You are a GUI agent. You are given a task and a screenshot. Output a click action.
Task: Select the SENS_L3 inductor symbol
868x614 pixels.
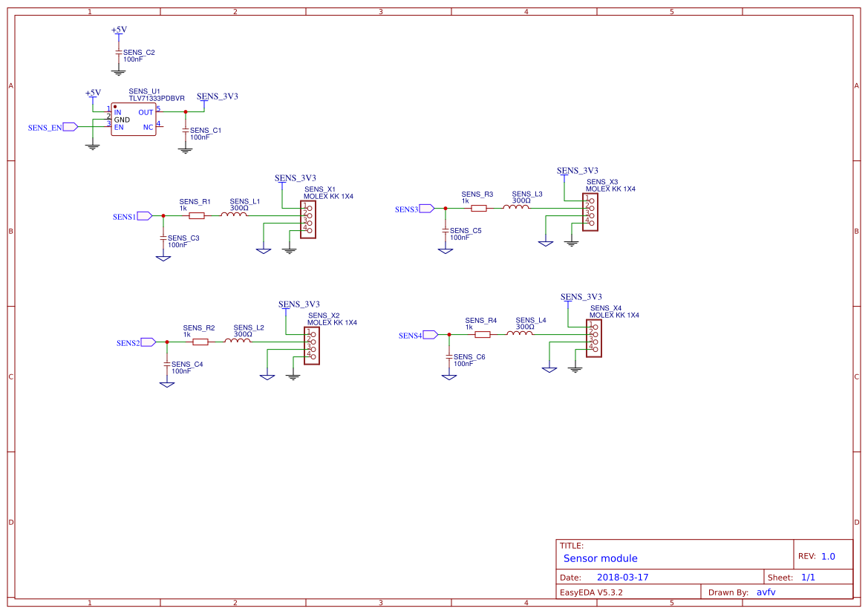(516, 208)
